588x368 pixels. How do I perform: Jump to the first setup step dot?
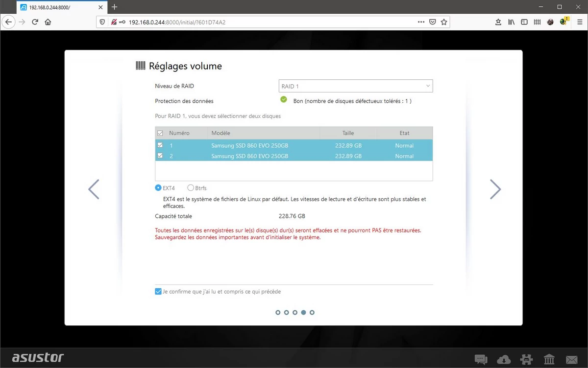pos(278,312)
